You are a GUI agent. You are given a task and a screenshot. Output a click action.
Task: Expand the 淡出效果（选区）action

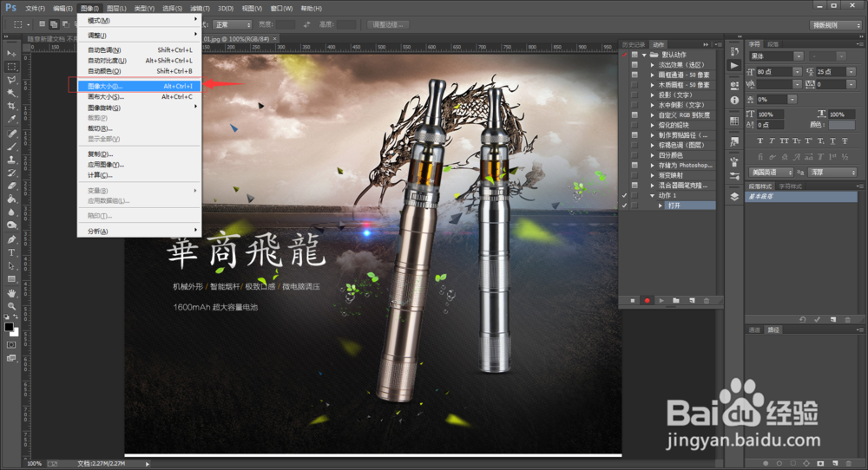(652, 65)
